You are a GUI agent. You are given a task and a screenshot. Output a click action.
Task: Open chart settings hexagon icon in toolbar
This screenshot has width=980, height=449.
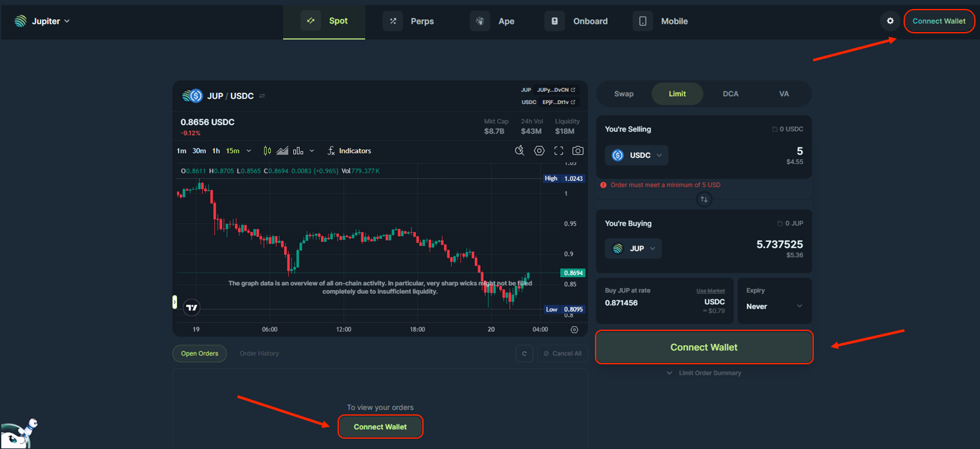539,151
